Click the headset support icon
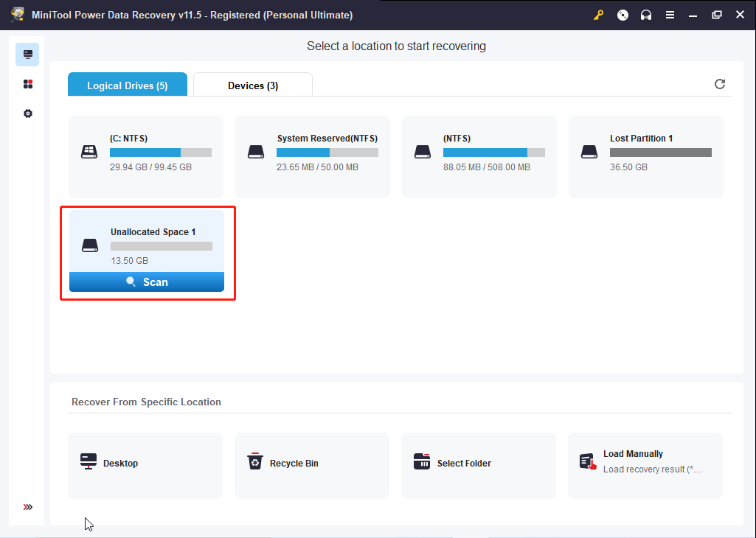The image size is (756, 538). point(646,15)
